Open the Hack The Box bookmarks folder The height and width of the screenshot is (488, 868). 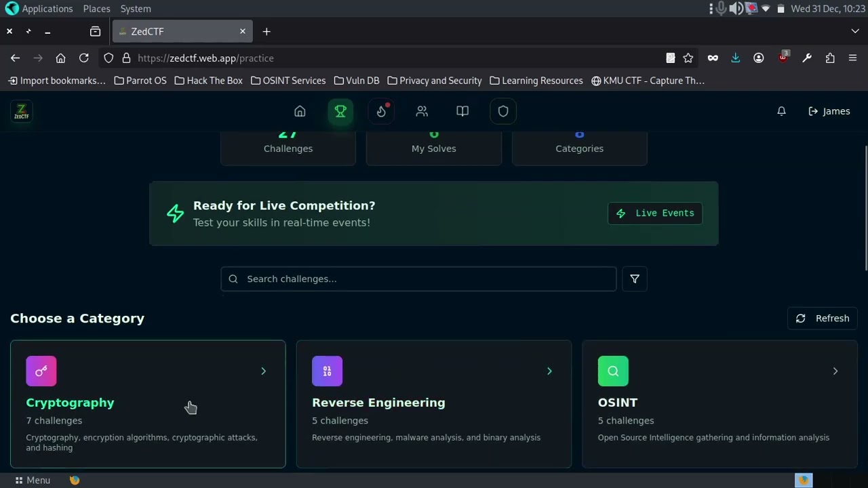tap(208, 81)
